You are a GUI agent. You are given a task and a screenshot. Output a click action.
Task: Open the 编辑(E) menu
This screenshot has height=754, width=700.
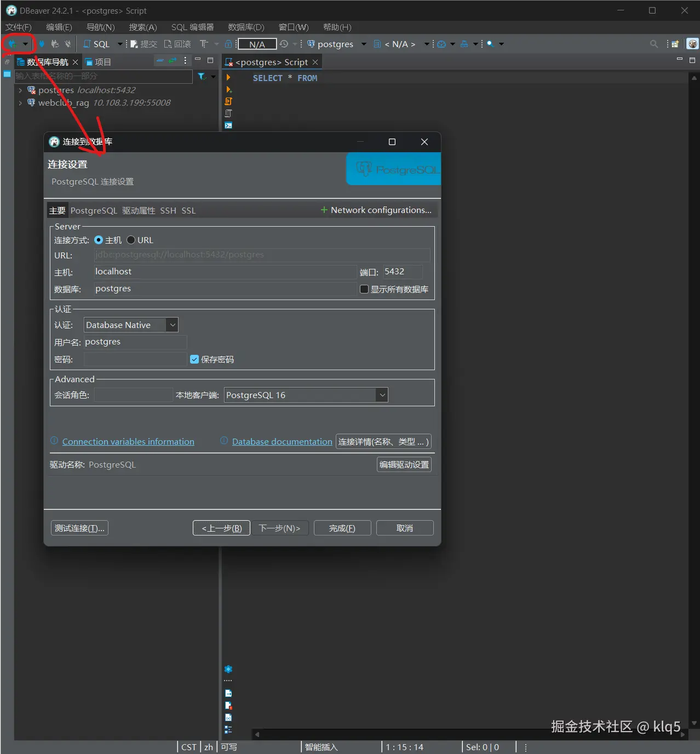(59, 27)
